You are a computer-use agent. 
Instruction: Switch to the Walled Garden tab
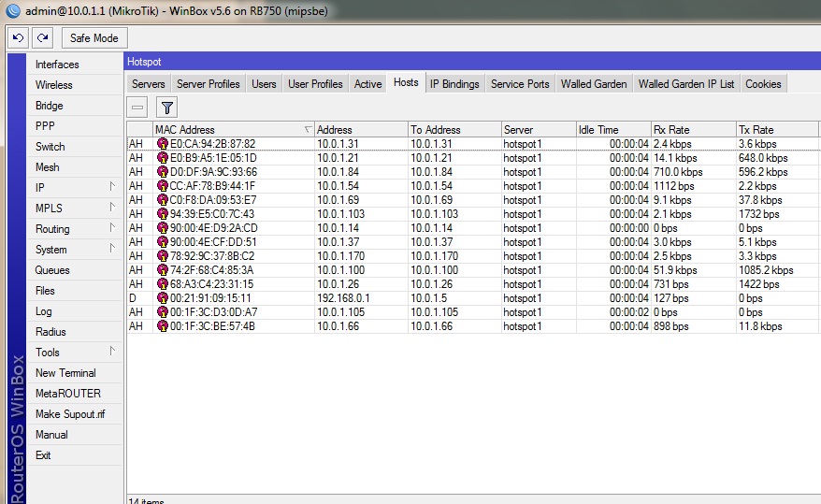tap(594, 84)
